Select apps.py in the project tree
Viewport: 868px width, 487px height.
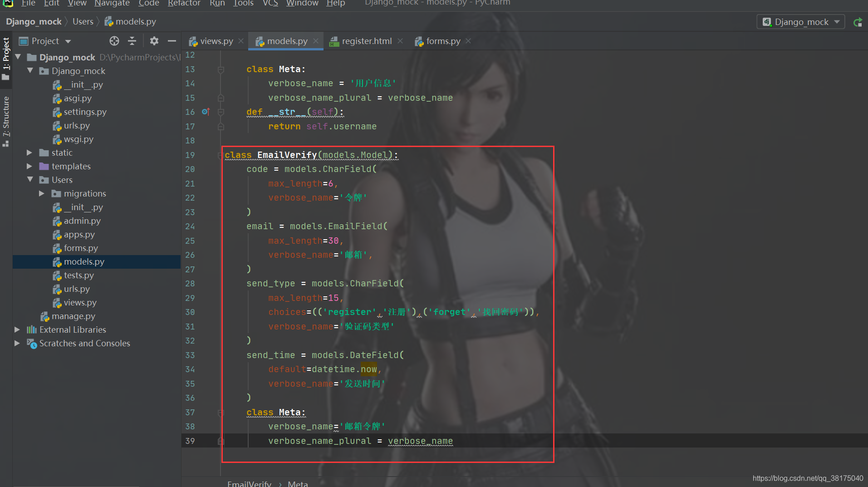(79, 234)
